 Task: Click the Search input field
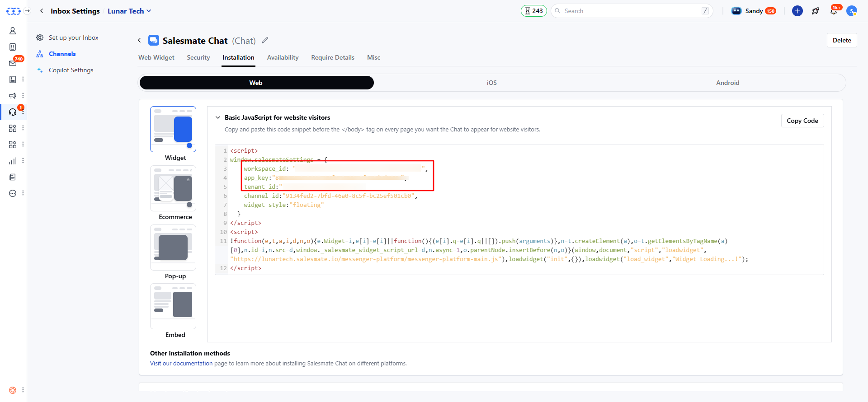[632, 11]
